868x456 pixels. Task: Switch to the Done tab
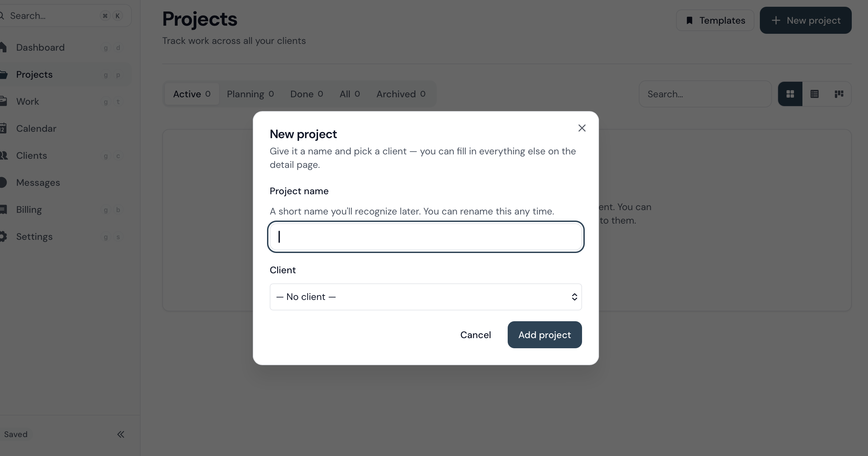tap(307, 94)
